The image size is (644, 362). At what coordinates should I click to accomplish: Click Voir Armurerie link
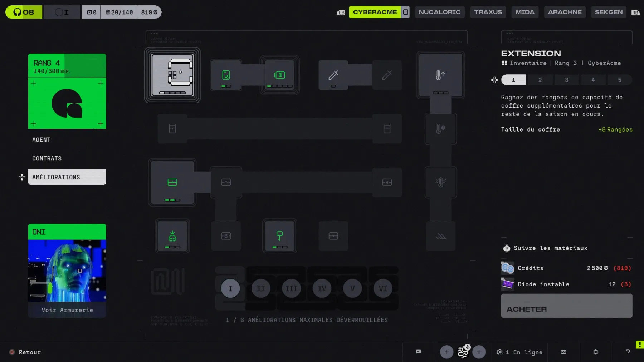(67, 310)
